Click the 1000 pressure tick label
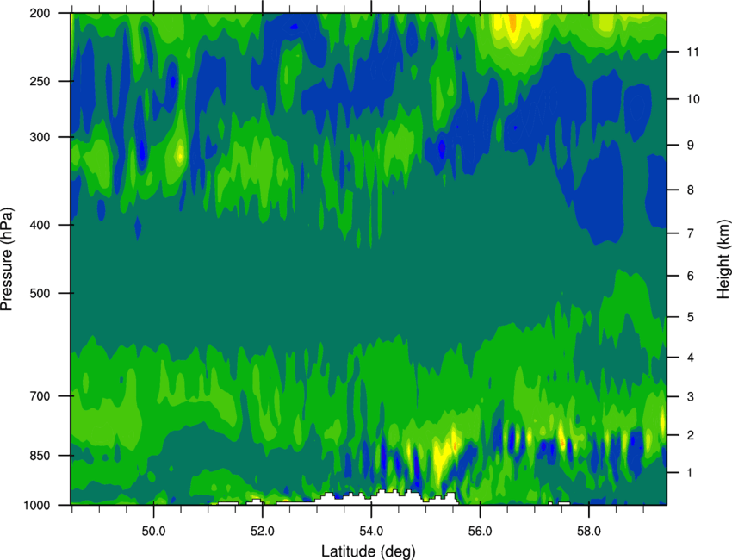 [37, 506]
